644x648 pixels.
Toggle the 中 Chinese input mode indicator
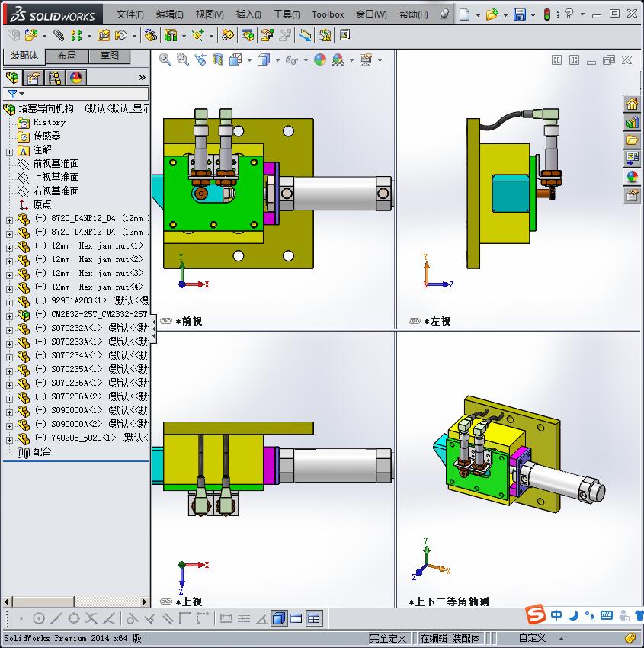pos(556,615)
